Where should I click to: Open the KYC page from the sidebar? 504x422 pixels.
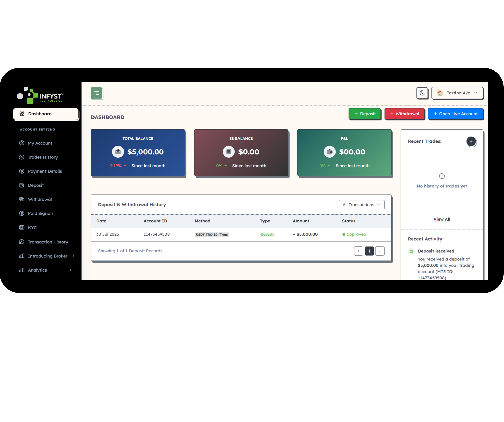[22, 227]
